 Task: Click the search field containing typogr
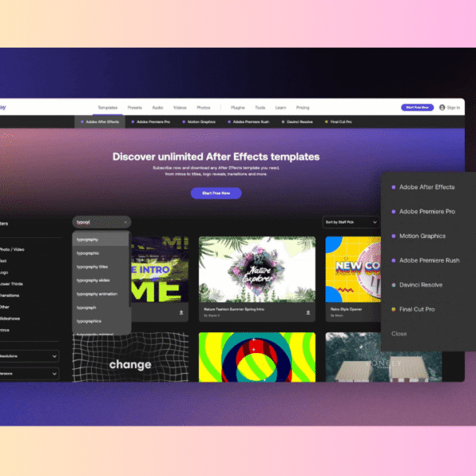tap(102, 222)
